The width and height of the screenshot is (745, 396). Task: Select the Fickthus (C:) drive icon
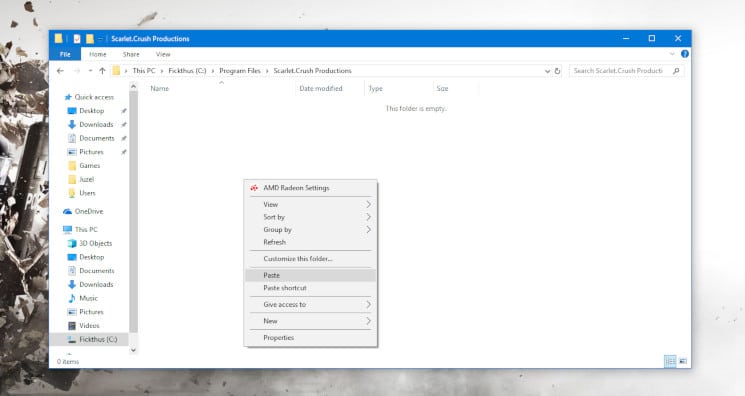click(72, 339)
